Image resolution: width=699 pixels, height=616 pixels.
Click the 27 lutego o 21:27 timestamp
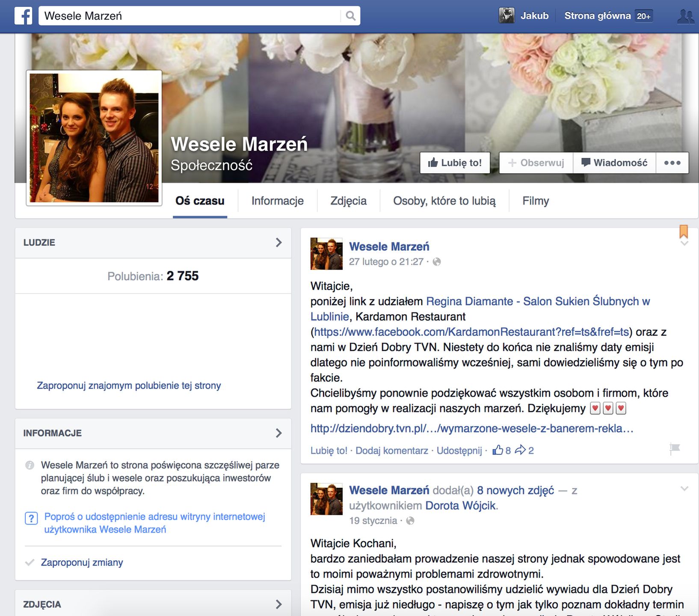(386, 262)
